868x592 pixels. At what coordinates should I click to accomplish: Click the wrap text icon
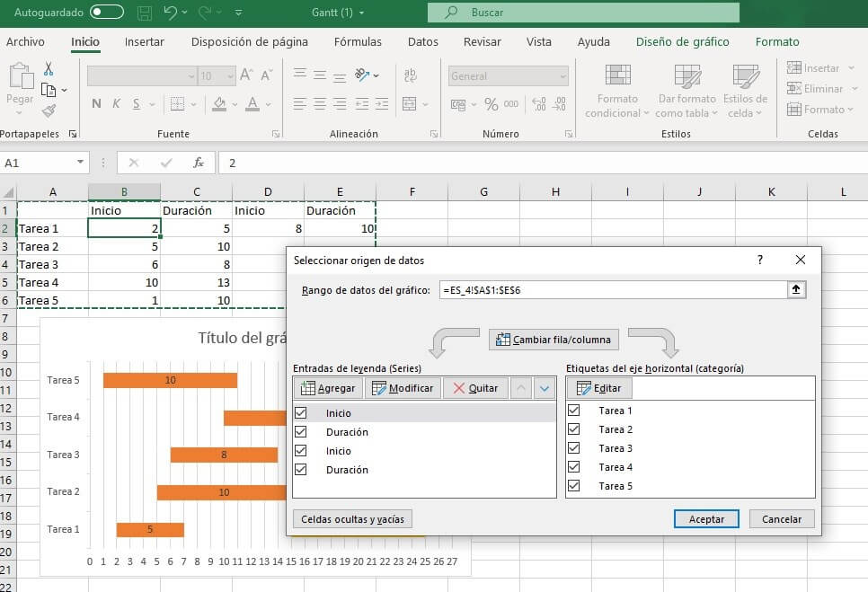[411, 75]
